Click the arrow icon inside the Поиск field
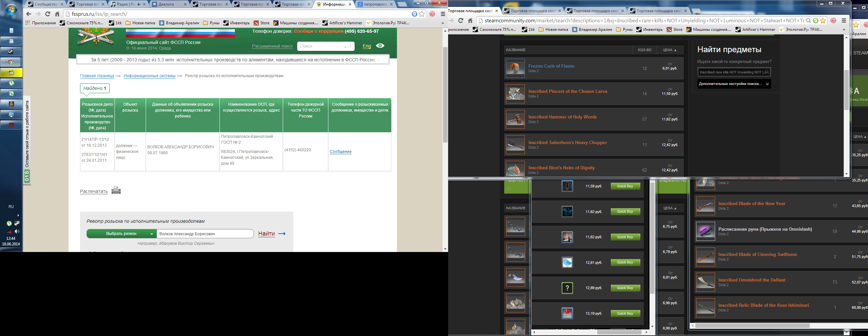 click(347, 47)
